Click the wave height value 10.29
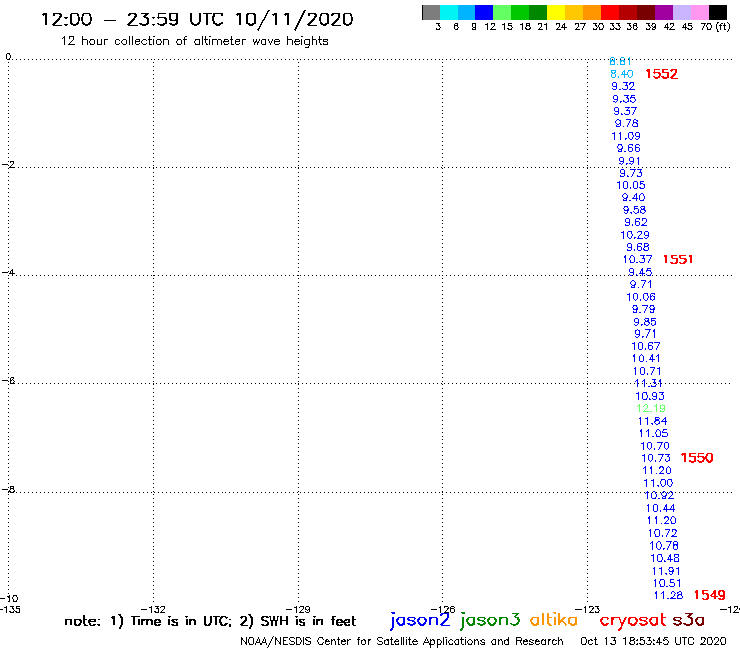Image resolution: width=740 pixels, height=650 pixels. point(635,235)
